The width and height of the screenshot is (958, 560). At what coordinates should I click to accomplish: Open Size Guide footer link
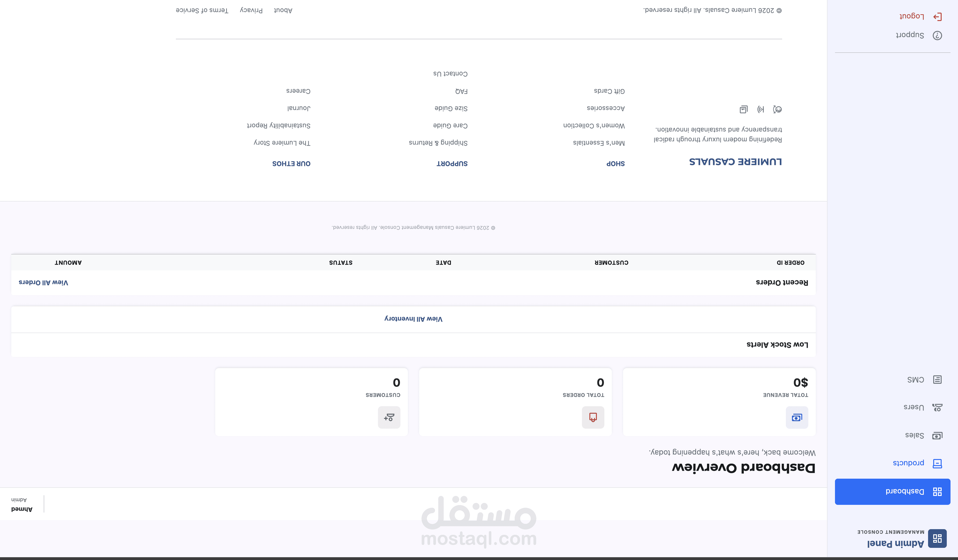(x=451, y=108)
